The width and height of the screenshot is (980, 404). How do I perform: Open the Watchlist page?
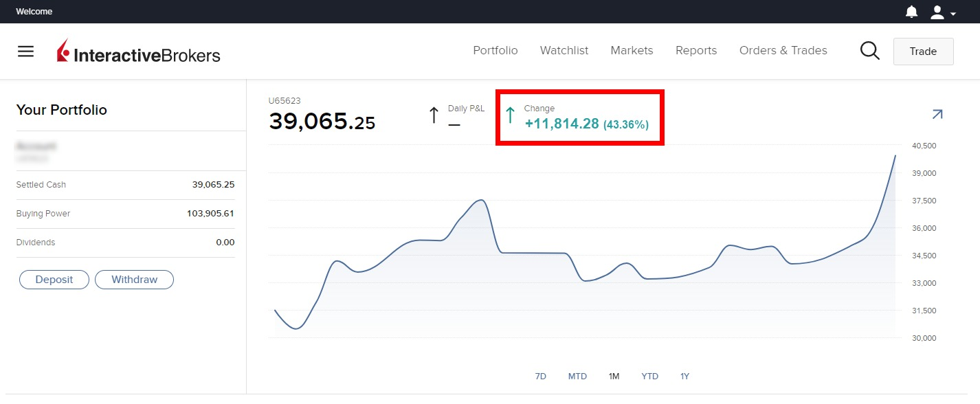point(564,50)
